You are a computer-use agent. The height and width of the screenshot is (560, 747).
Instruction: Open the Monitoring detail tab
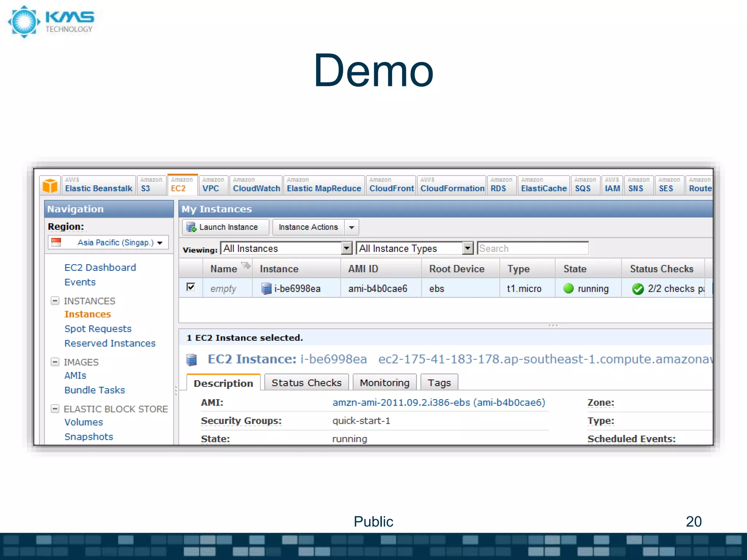point(384,382)
